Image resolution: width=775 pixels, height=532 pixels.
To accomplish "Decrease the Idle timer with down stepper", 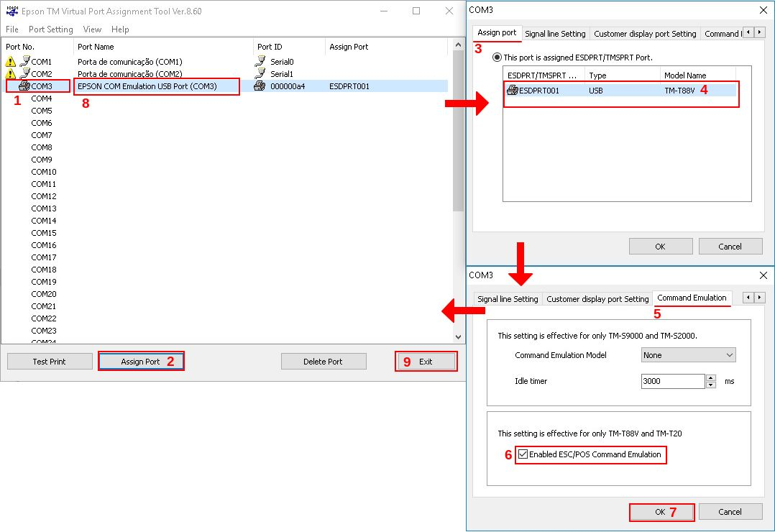I will coord(711,385).
